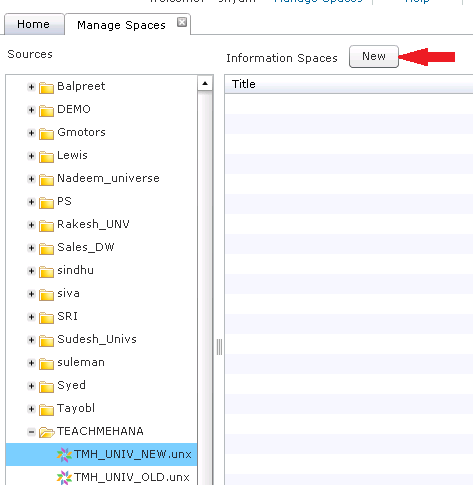Click the TMH_UNIV_OLD.unx universe icon

[x=64, y=478]
